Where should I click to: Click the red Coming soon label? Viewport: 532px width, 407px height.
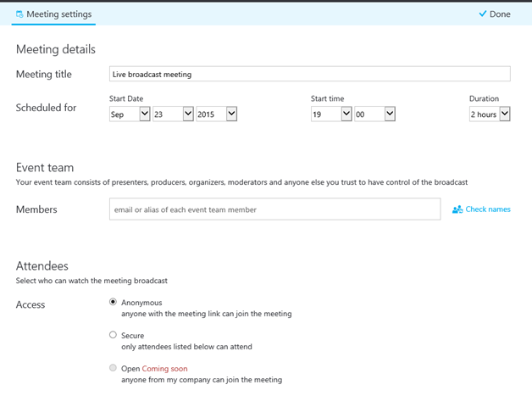click(x=164, y=369)
